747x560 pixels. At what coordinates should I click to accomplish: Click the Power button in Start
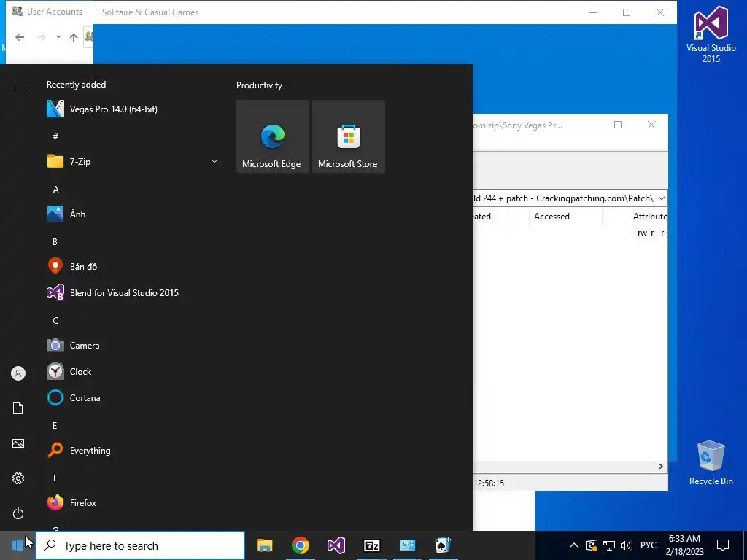18,513
